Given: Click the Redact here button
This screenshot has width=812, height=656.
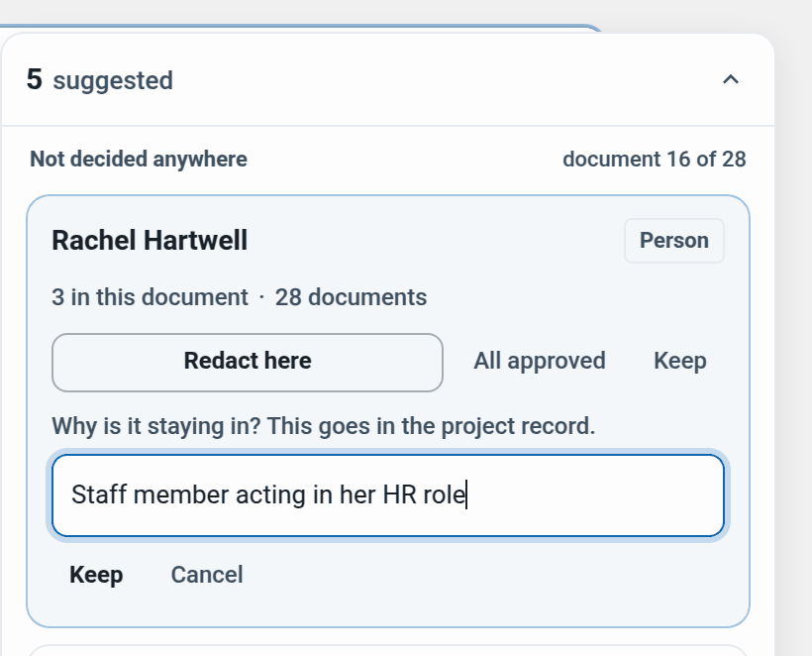Looking at the screenshot, I should pos(248,363).
